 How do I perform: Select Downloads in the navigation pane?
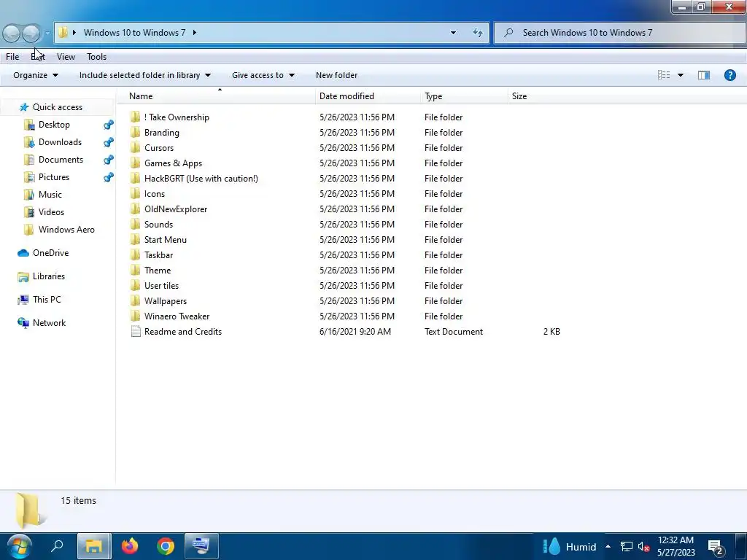pyautogui.click(x=60, y=142)
